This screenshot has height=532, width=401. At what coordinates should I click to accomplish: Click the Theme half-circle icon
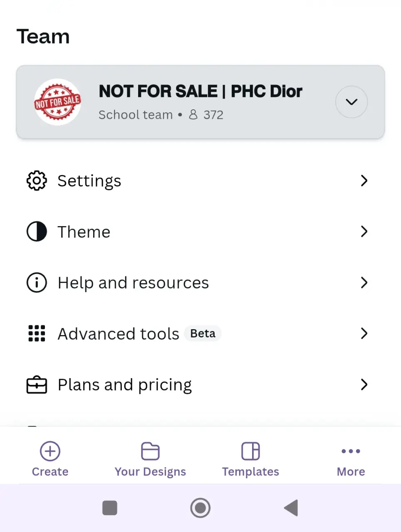[x=37, y=232]
